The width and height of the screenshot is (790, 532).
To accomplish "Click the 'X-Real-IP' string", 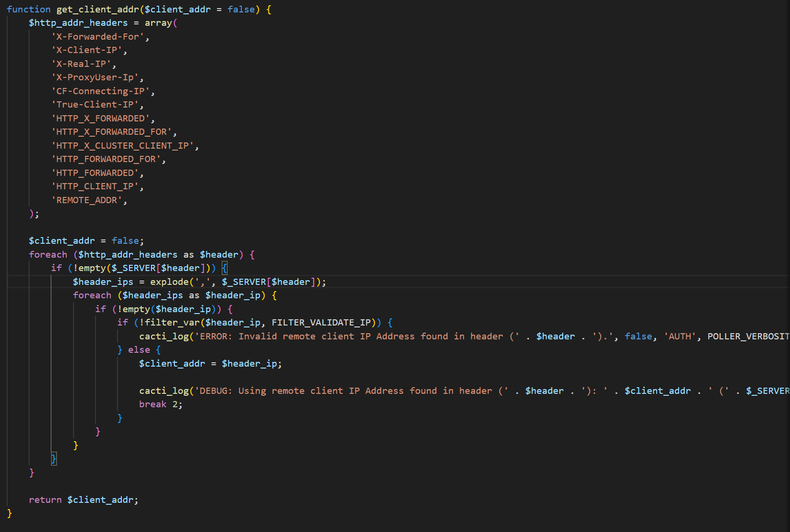I will pyautogui.click(x=82, y=64).
